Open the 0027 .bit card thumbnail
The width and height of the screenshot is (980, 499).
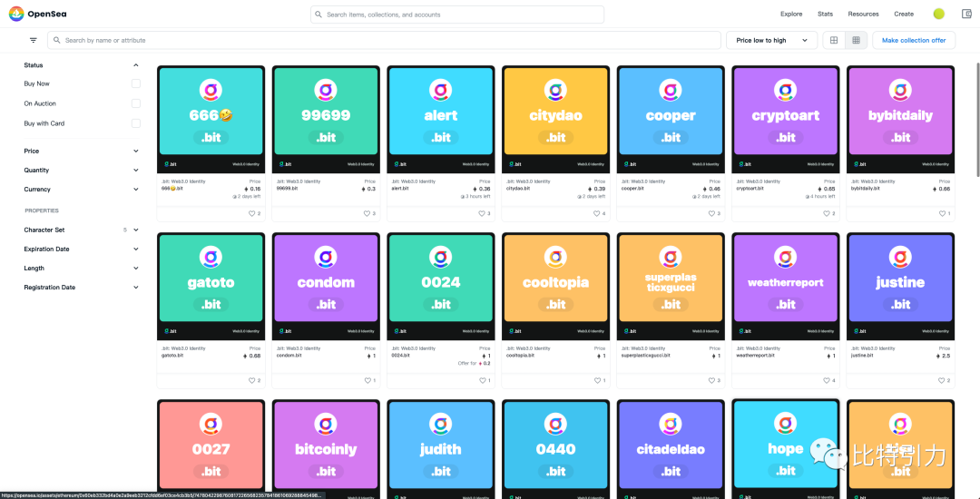click(x=211, y=449)
